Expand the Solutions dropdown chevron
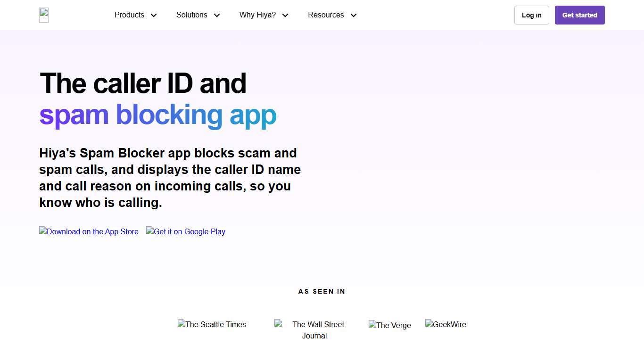This screenshot has height=362, width=644. tap(217, 15)
